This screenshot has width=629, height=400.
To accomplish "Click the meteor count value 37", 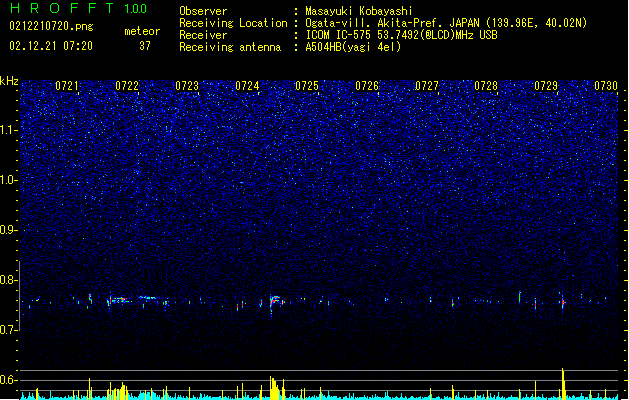I will pyautogui.click(x=145, y=46).
